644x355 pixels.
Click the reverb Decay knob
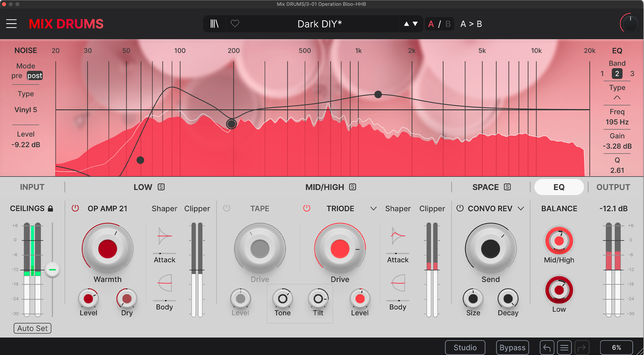[508, 298]
